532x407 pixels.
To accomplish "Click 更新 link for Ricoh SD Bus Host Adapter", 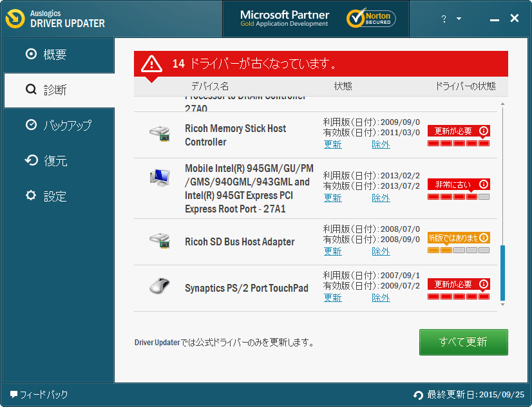I will coord(332,251).
